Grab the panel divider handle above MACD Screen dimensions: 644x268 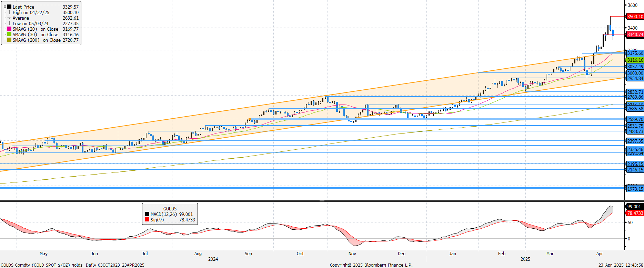tap(322, 201)
